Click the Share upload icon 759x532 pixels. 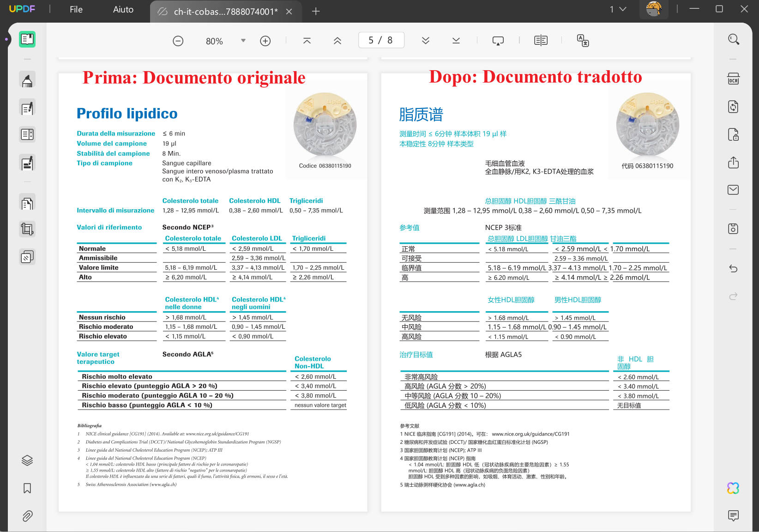[733, 163]
